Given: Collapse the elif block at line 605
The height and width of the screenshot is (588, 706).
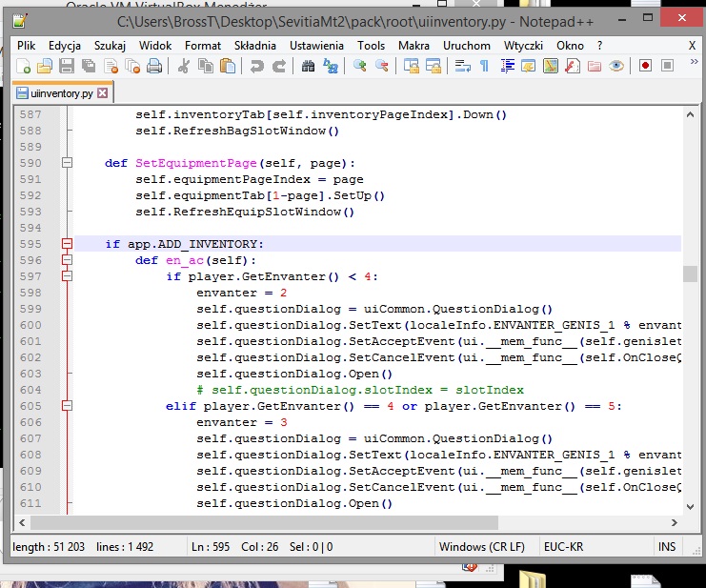Looking at the screenshot, I should [x=67, y=406].
